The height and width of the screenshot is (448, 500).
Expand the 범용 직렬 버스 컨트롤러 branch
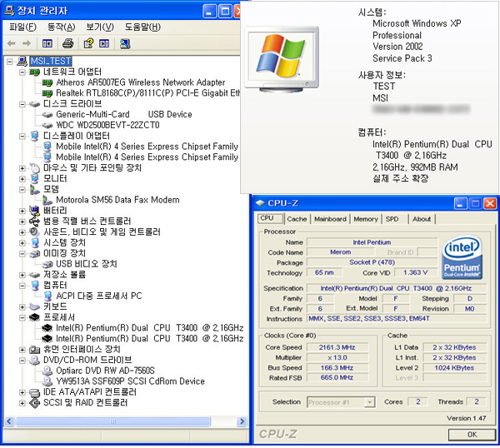22,222
